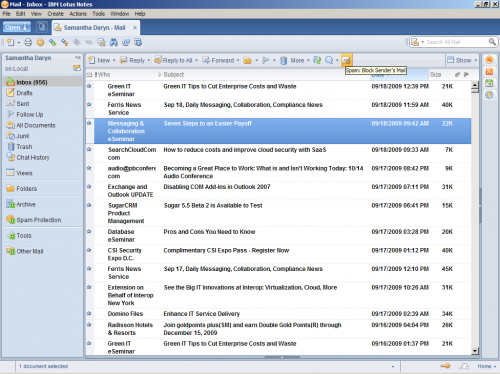Expand the Reply dropdown arrow
This screenshot has width=500, height=374.
pyautogui.click(x=149, y=60)
